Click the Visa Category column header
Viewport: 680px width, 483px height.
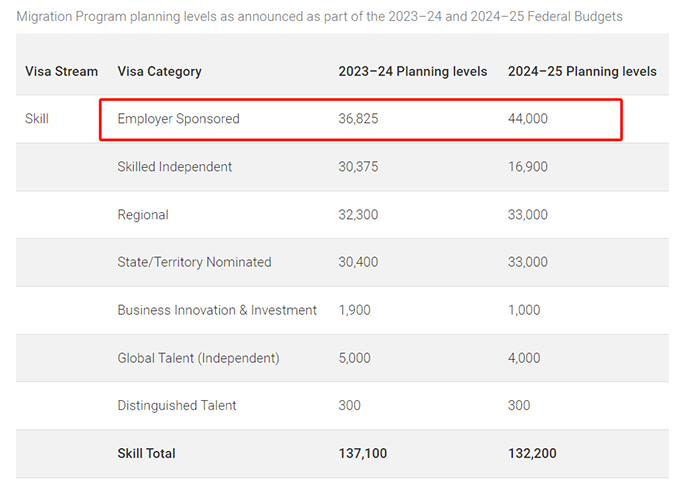coord(159,71)
